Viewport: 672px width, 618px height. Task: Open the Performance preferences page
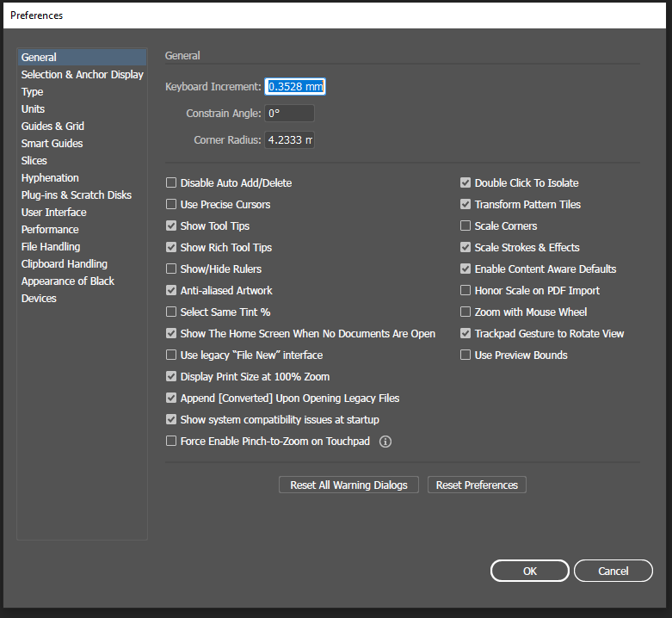(x=50, y=230)
